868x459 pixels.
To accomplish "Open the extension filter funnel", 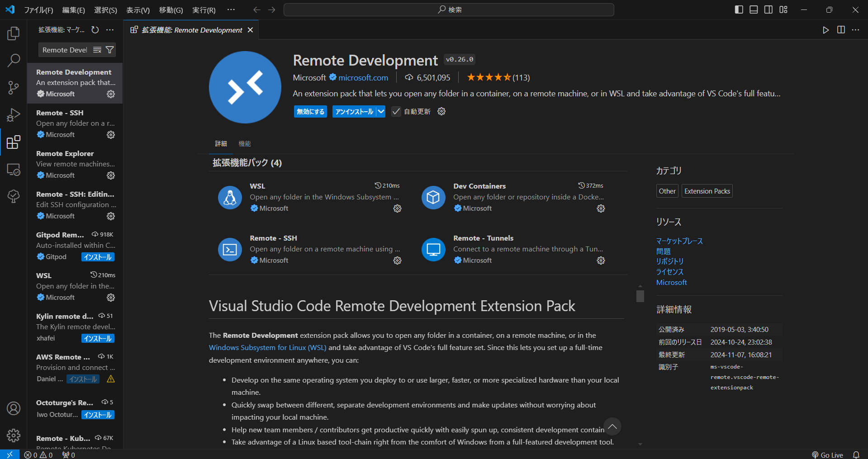I will tap(109, 50).
